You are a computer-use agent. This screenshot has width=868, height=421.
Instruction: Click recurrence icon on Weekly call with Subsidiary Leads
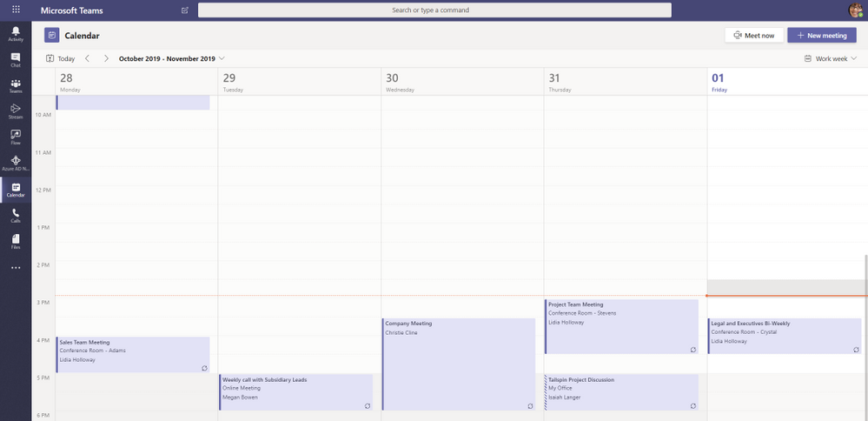point(367,405)
